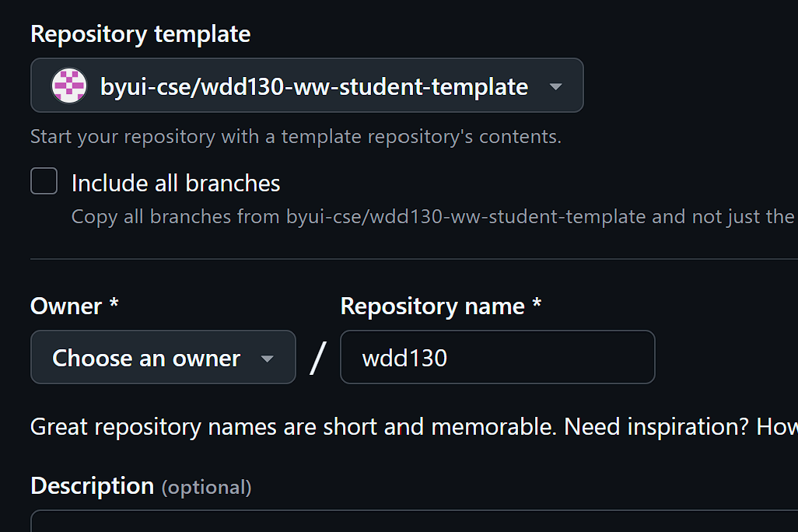Expand the Choose an owner dropdown
798x532 pixels.
(163, 357)
